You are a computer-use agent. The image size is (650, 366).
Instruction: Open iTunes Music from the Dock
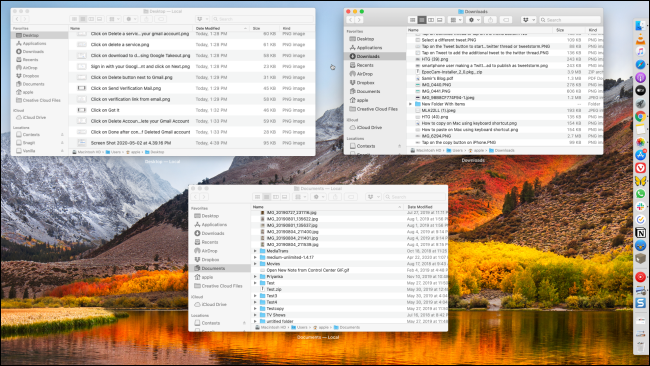click(640, 52)
